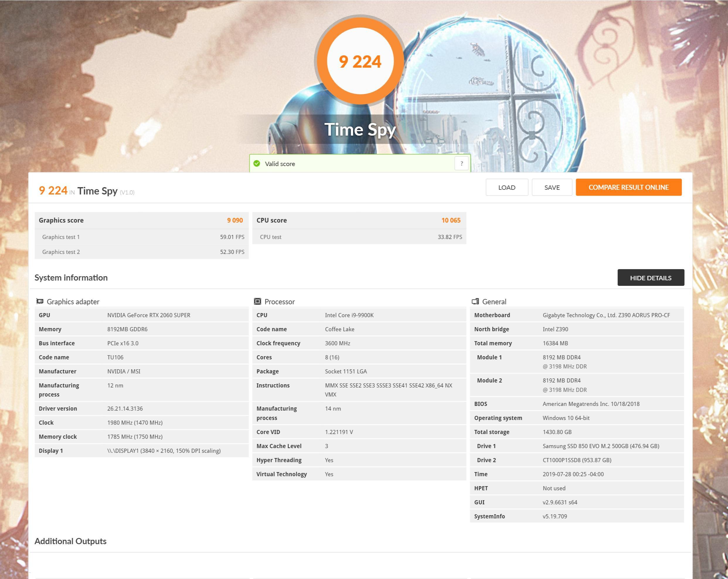Image resolution: width=728 pixels, height=579 pixels.
Task: Click the Additional Outputs heading
Action: 70,541
